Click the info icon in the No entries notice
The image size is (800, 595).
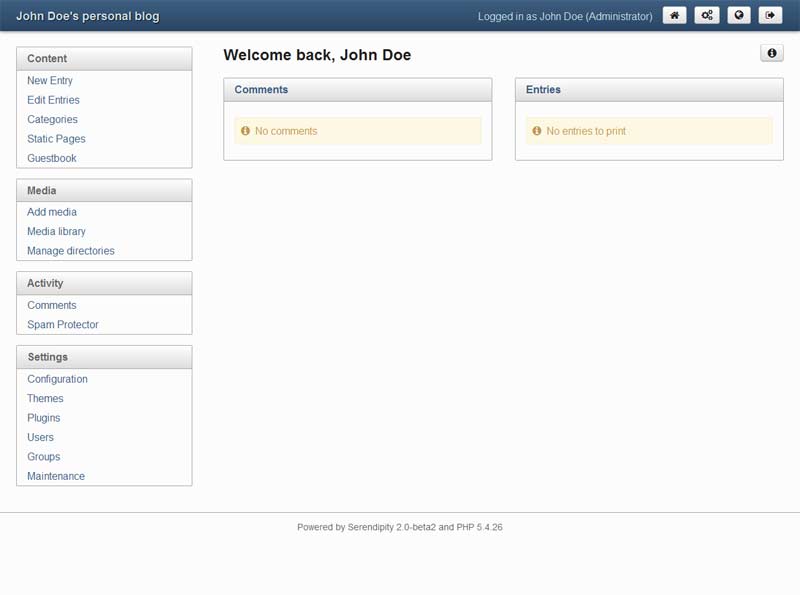pos(537,131)
